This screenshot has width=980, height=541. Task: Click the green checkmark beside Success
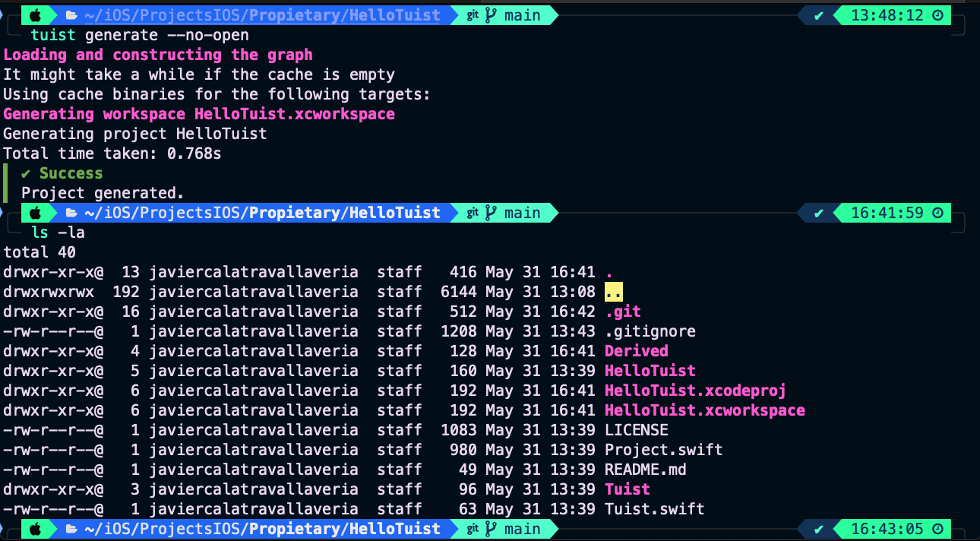pos(27,173)
